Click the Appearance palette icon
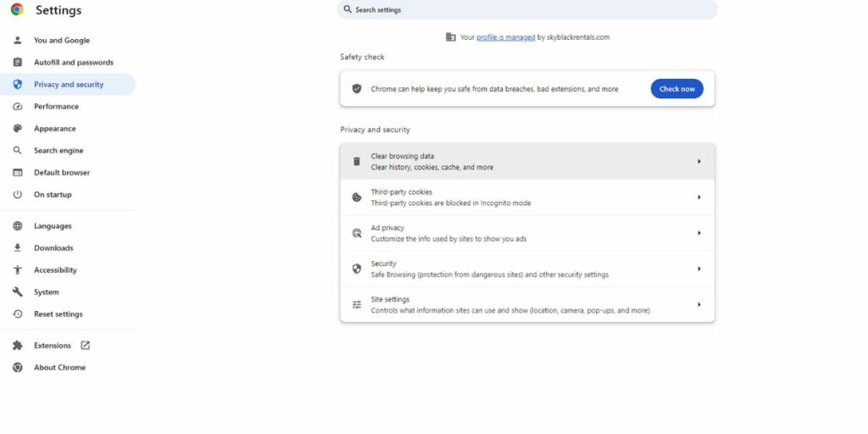The width and height of the screenshot is (868, 434). (18, 129)
